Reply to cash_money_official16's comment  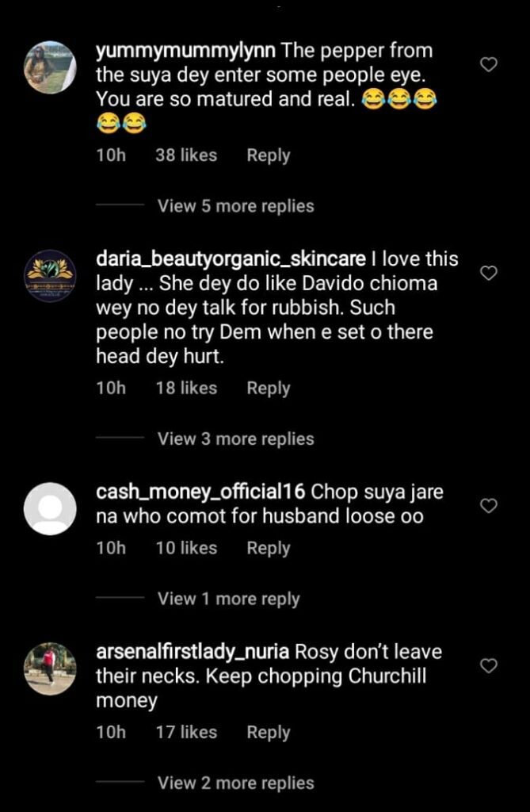269,548
